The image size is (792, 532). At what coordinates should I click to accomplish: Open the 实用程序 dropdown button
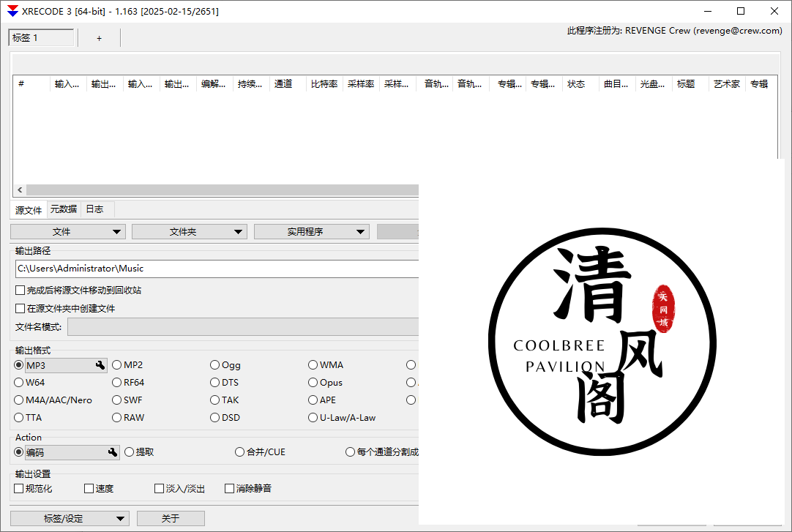pos(312,232)
